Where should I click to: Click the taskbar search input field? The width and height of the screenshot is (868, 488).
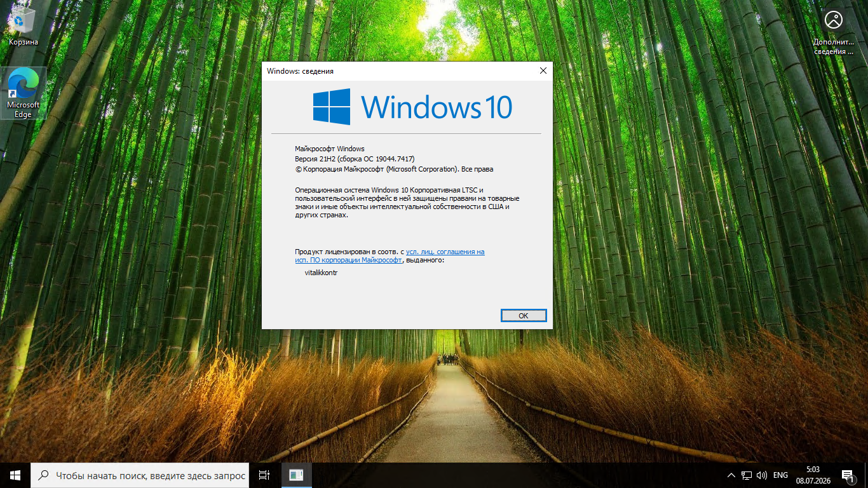tap(140, 475)
